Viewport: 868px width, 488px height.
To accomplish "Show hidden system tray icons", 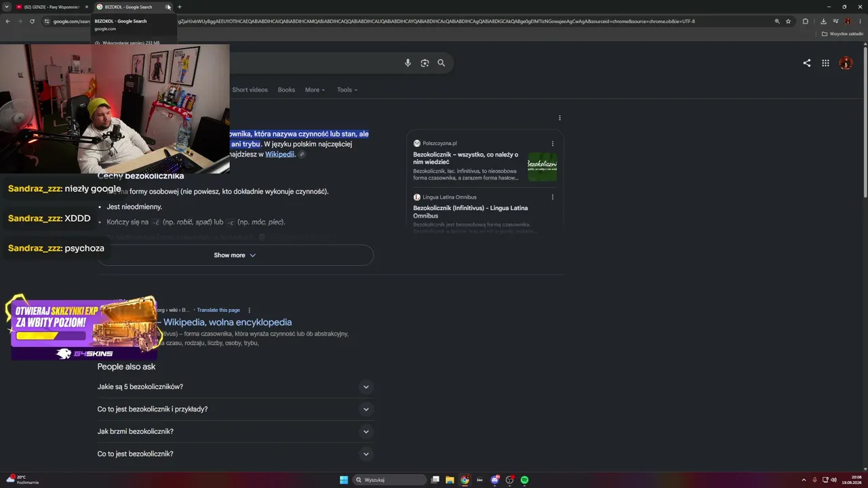I will point(804,480).
